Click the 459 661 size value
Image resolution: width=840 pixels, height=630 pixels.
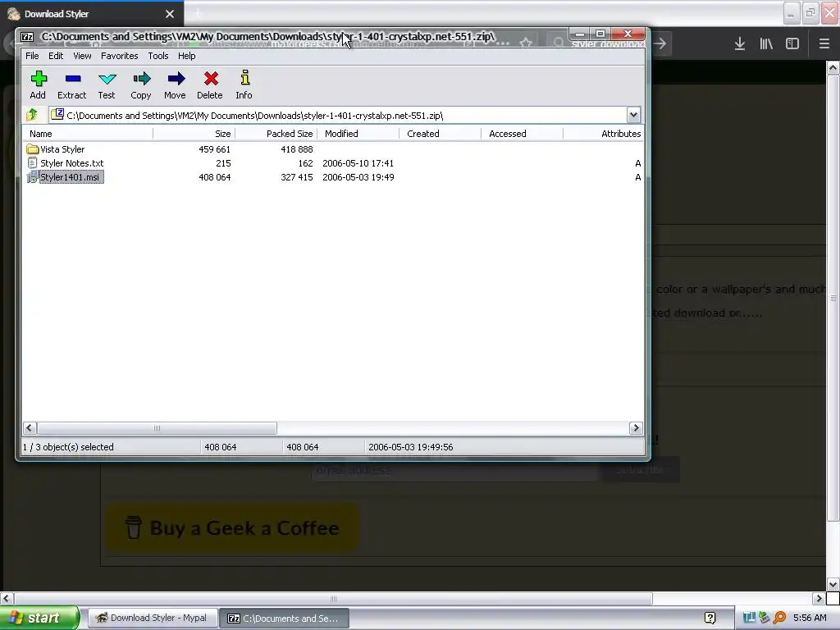(x=214, y=149)
